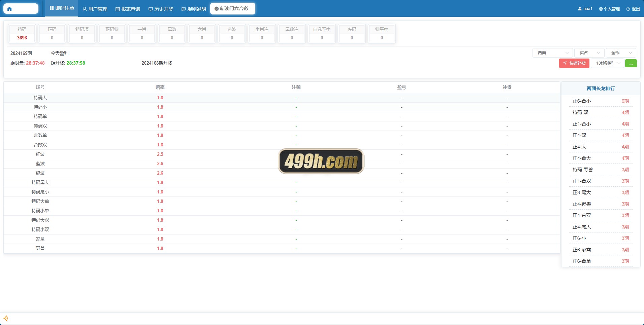
Task: Click the 正3-尾大 ranking entry
Action: tap(601, 192)
